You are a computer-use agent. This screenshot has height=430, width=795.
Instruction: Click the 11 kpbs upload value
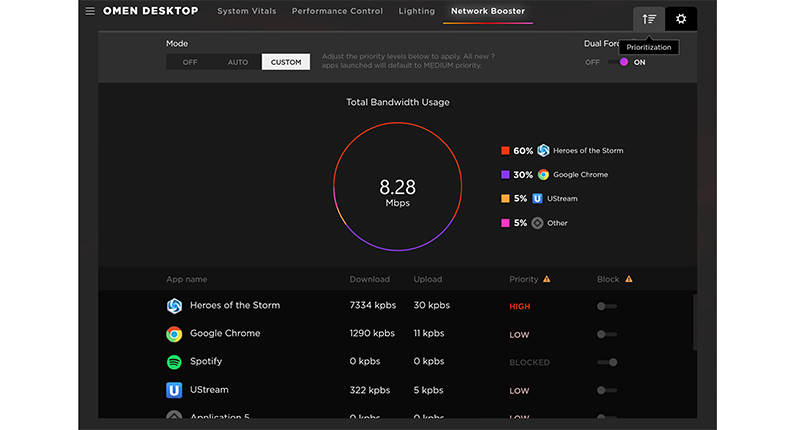point(428,333)
